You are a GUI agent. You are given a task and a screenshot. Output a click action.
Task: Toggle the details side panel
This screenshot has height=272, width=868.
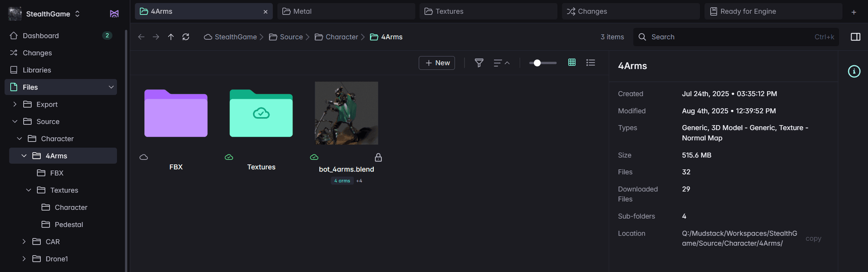coord(855,37)
